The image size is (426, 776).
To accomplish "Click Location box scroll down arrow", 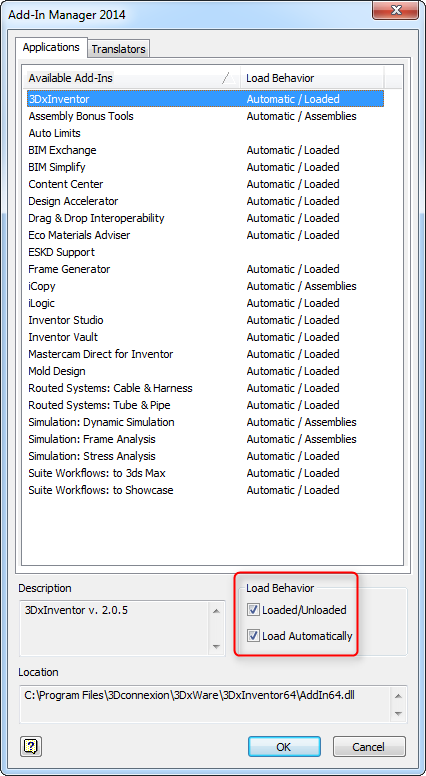I will 398,714.
